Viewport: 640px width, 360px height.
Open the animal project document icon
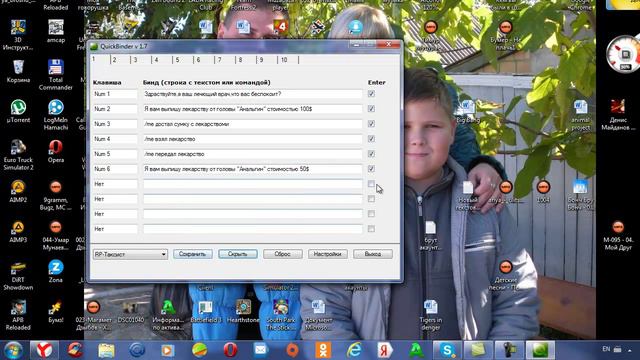[x=580, y=115]
